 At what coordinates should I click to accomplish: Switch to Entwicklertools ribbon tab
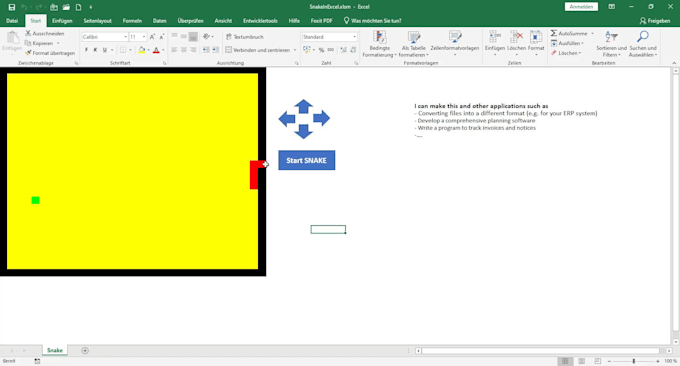click(260, 21)
